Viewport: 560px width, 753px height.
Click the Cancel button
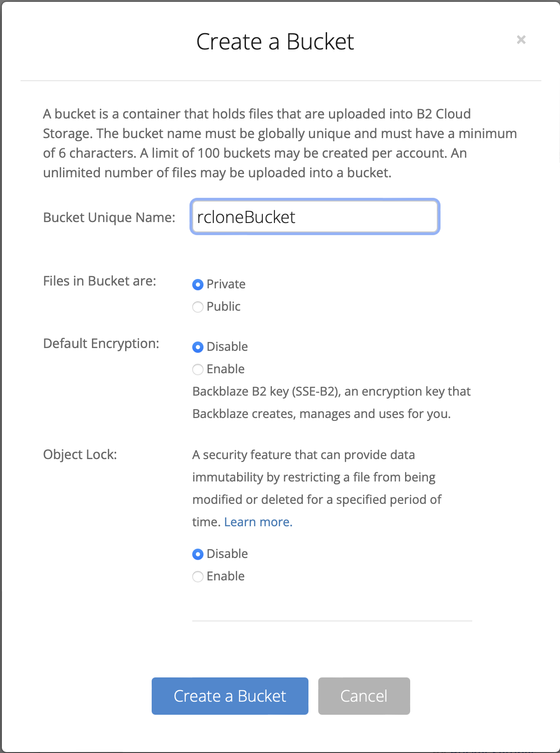[x=364, y=696]
